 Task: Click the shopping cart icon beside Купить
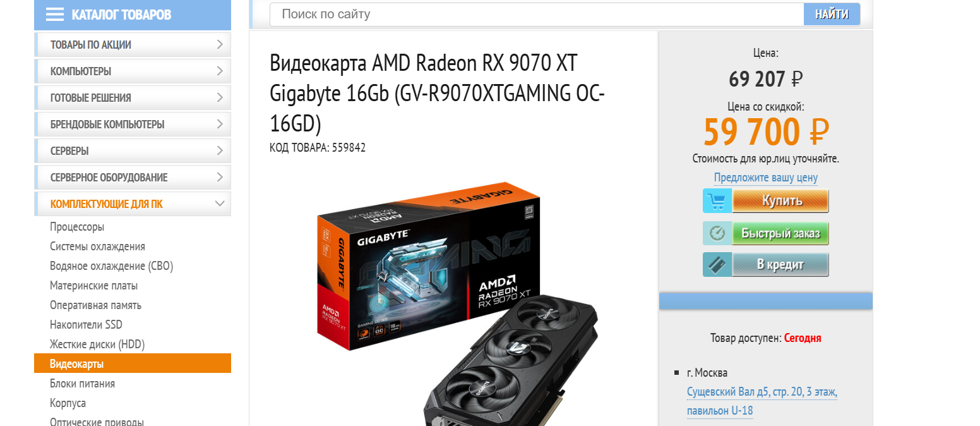tap(717, 201)
